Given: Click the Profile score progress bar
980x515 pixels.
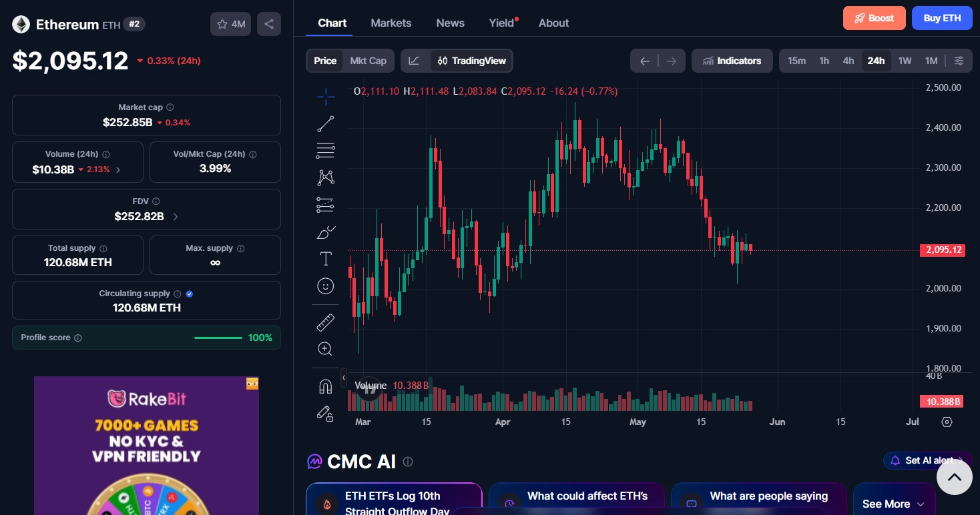Looking at the screenshot, I should coord(218,338).
